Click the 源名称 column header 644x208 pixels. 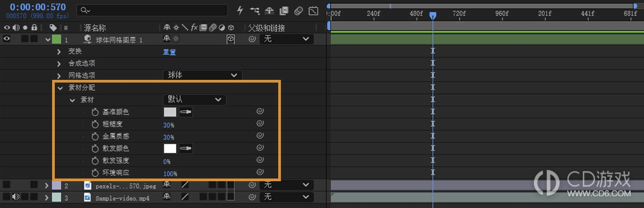tap(95, 28)
